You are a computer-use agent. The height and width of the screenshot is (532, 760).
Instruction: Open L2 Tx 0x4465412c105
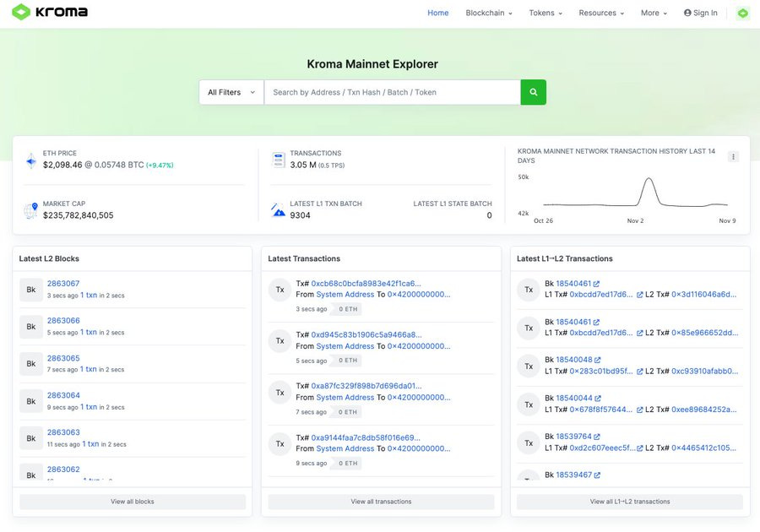pos(703,448)
